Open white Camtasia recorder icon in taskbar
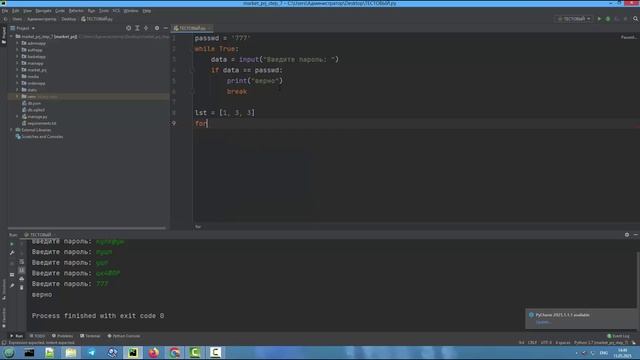This screenshot has width=640, height=360. pyautogui.click(x=215, y=353)
